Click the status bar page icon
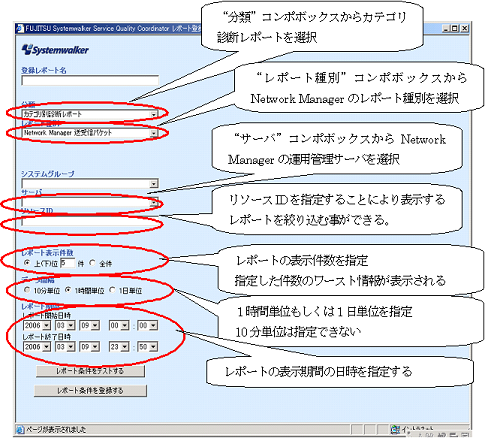Screen dimensions: 485x438 (x=20, y=429)
